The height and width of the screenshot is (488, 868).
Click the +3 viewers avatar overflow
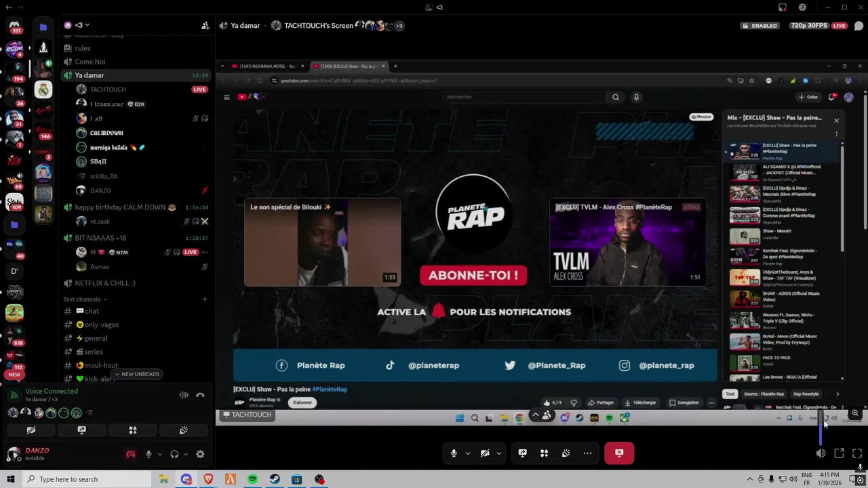pyautogui.click(x=399, y=26)
